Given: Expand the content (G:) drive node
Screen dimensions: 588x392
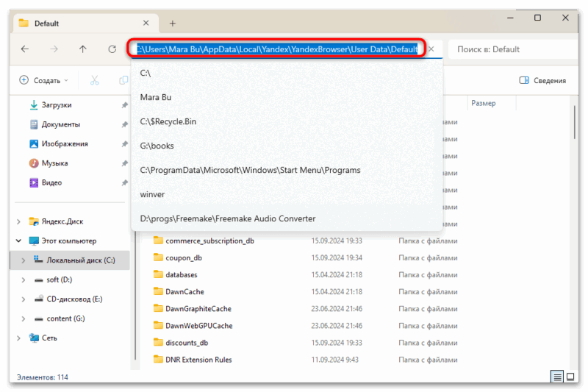Looking at the screenshot, I should click(24, 318).
